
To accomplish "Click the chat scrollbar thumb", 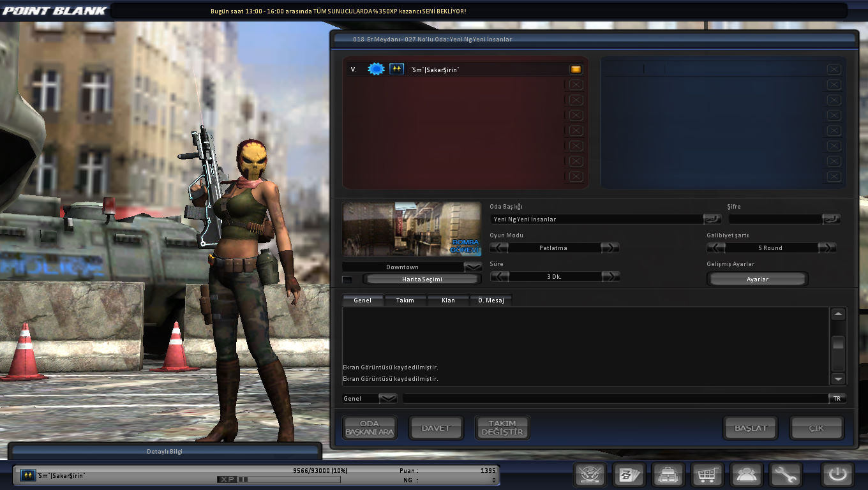I will tap(838, 343).
